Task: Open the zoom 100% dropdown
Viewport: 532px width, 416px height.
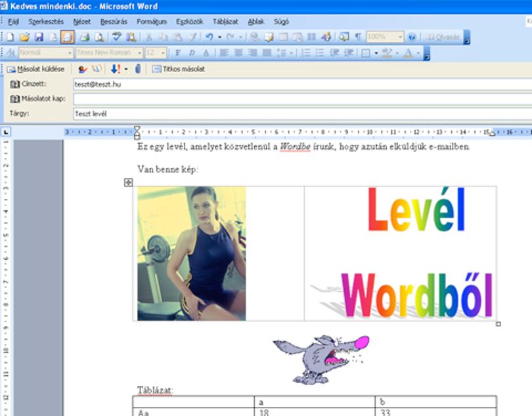Action: (401, 37)
